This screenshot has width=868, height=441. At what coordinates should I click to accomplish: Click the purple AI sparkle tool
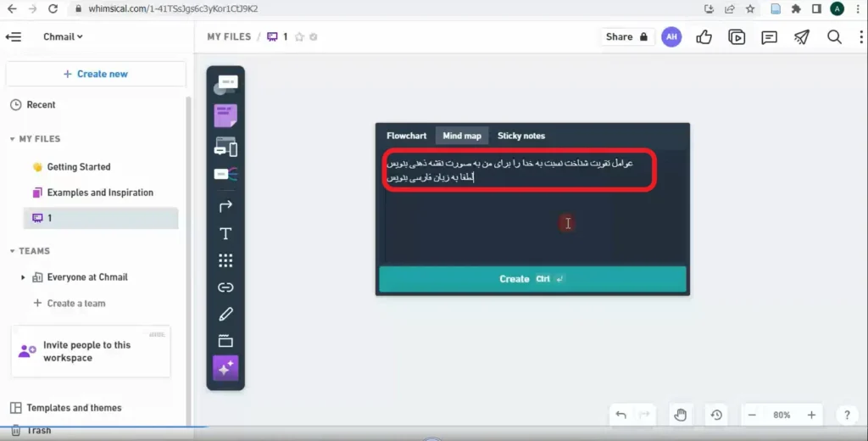225,368
